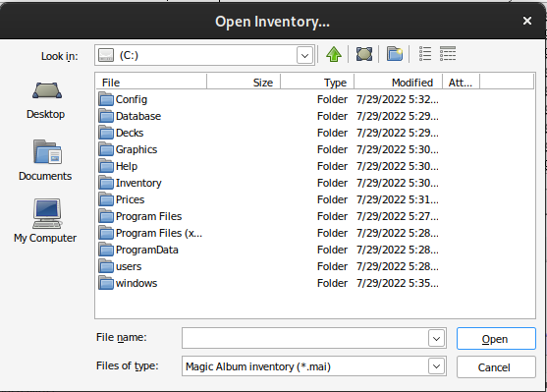This screenshot has width=547, height=392.
Task: Click the ProgramData folder icon
Action: click(x=106, y=250)
